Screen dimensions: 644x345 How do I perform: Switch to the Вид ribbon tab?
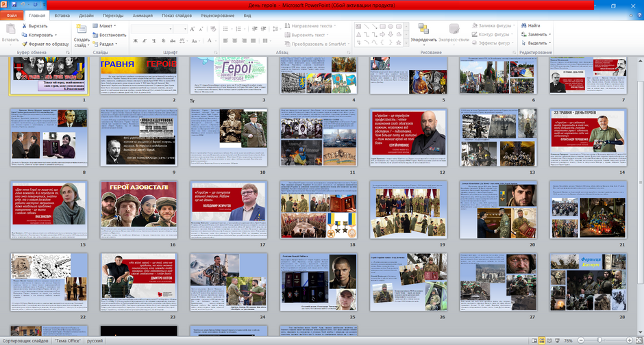[x=247, y=16]
